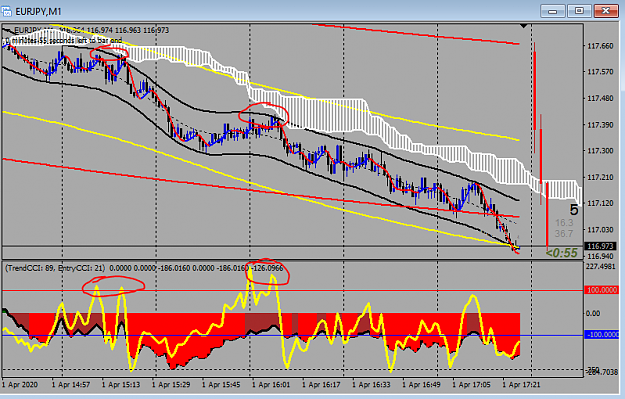625x399 pixels.
Task: Click the 117.480 price scale label
Action: pos(600,98)
